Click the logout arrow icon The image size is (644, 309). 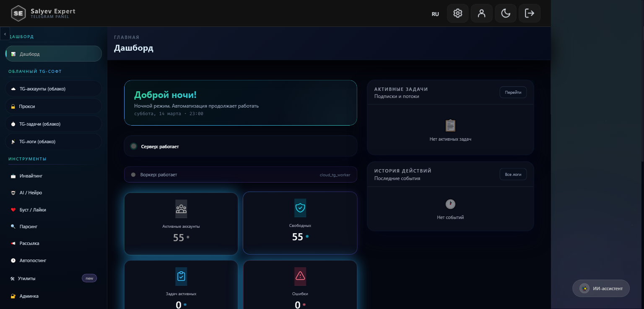pos(530,13)
